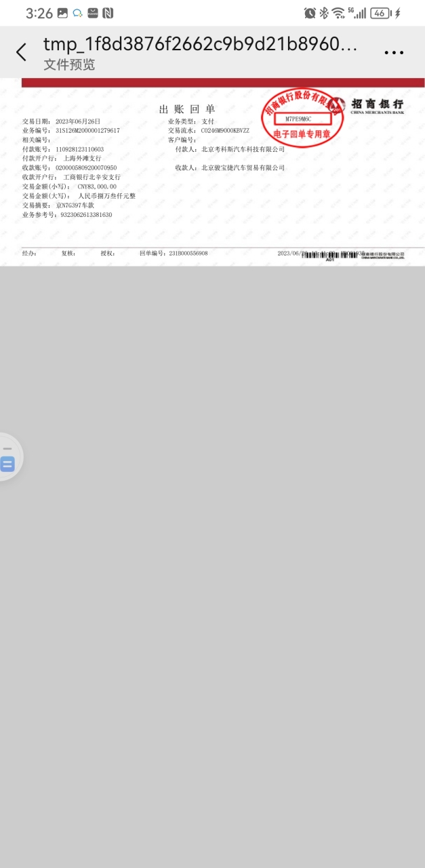Screen dimensions: 425x868
Task: Tap the Wi-Fi status icon
Action: point(338,13)
